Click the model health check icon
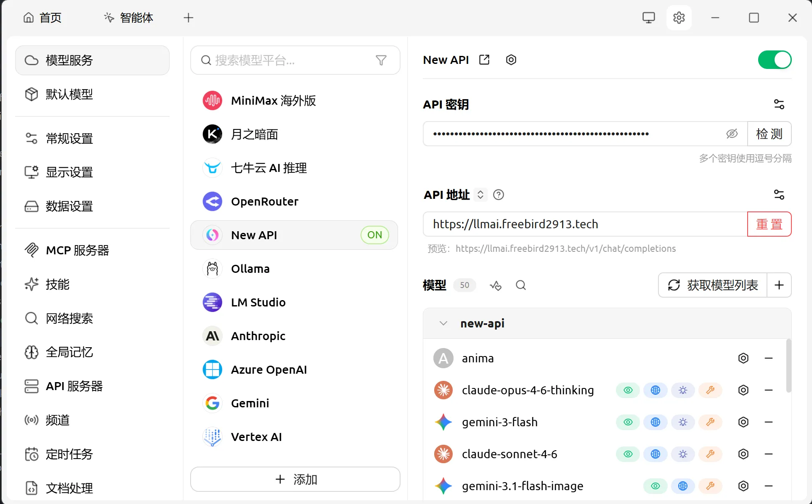This screenshot has width=812, height=504. coord(496,285)
